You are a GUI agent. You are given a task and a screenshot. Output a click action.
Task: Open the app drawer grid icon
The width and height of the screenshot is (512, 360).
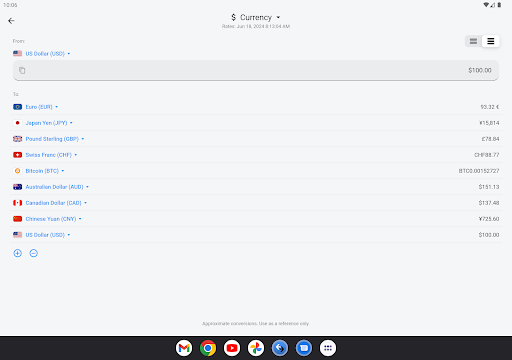[328, 348]
